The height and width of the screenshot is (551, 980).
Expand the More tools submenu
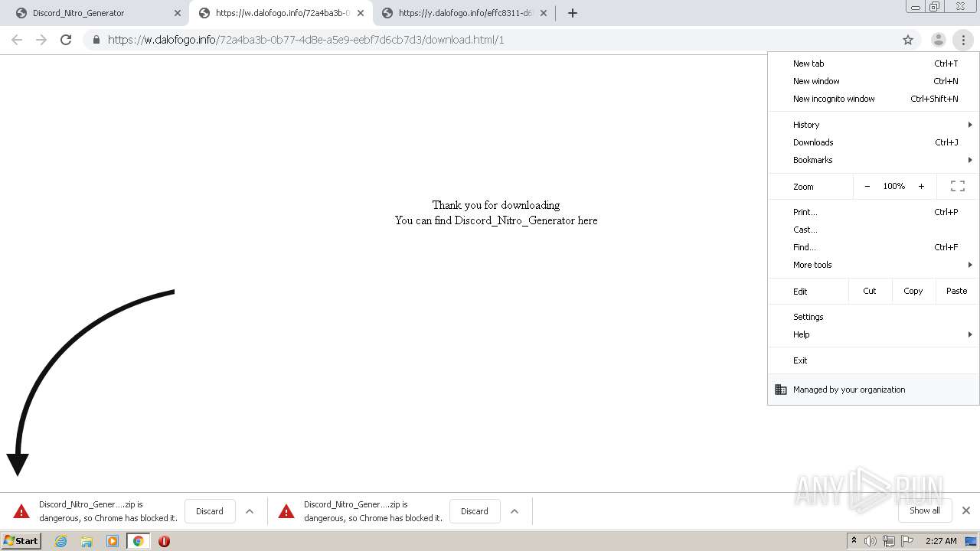[x=873, y=265]
